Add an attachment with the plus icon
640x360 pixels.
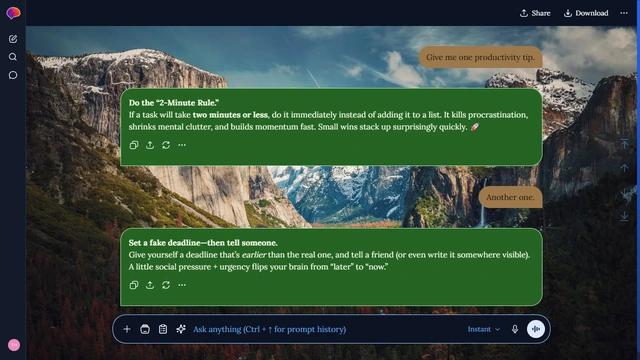tap(127, 329)
